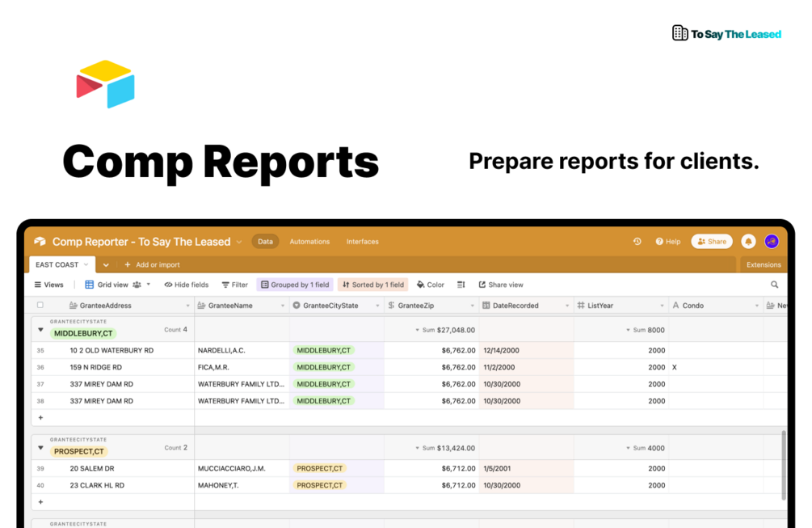Image resolution: width=812 pixels, height=528 pixels.
Task: Expand the tables list chevron
Action: pos(106,264)
